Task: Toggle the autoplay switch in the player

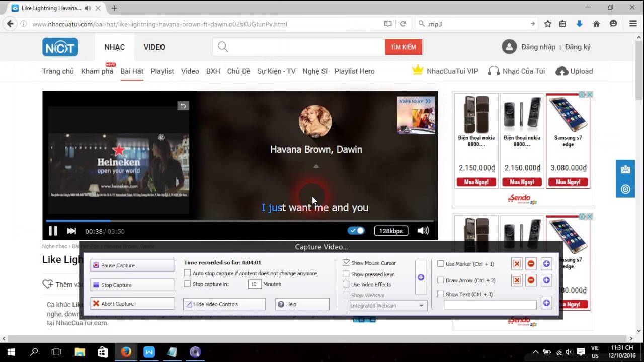Action: (x=356, y=231)
